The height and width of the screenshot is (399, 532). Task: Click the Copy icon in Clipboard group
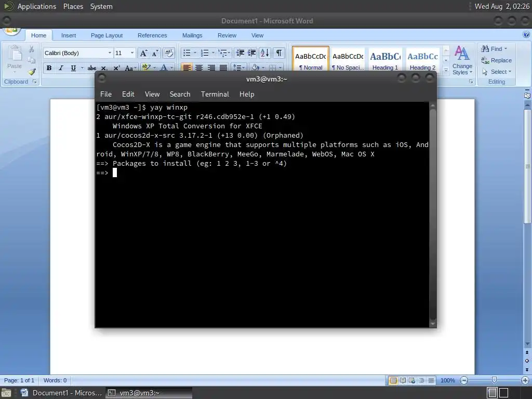click(31, 60)
